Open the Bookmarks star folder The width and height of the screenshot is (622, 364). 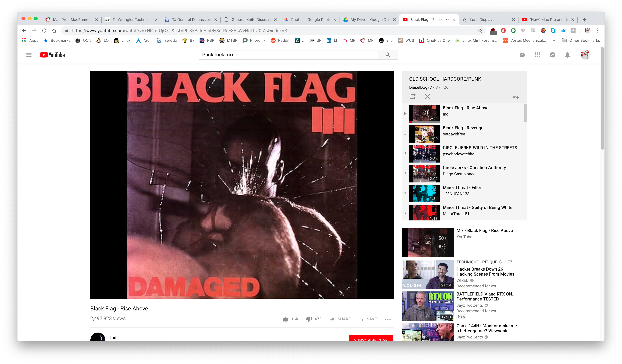pyautogui.click(x=57, y=40)
